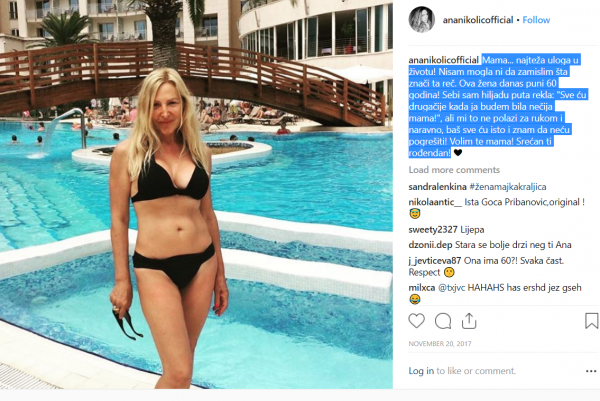
Task: Open the November 20, 2017 timestamp
Action: click(x=440, y=344)
